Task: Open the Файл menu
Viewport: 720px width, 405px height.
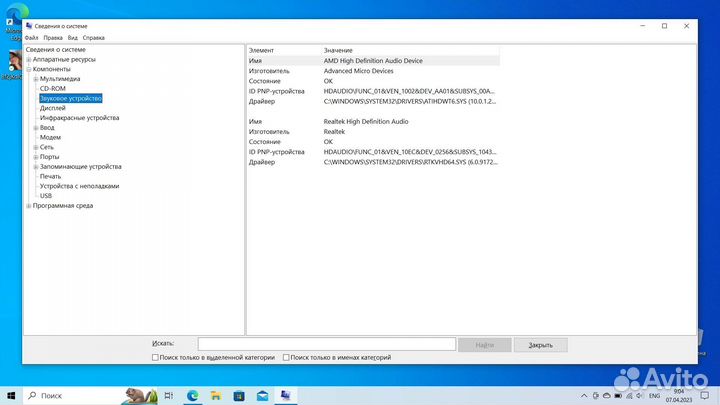Action: pyautogui.click(x=31, y=37)
